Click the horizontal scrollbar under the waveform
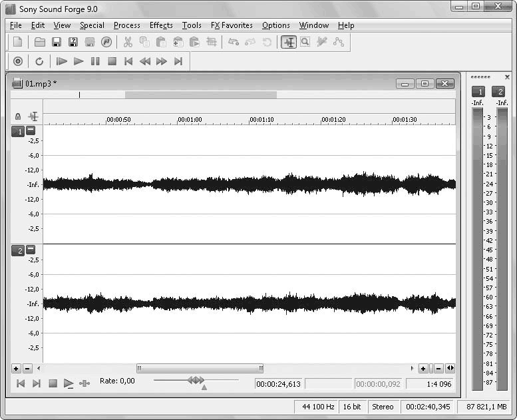Image resolution: width=517 pixels, height=420 pixels. 200,368
